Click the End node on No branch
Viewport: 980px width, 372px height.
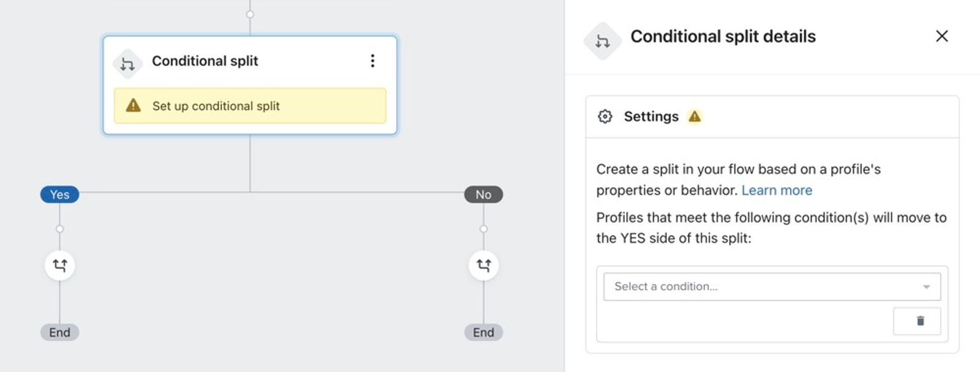pos(484,332)
